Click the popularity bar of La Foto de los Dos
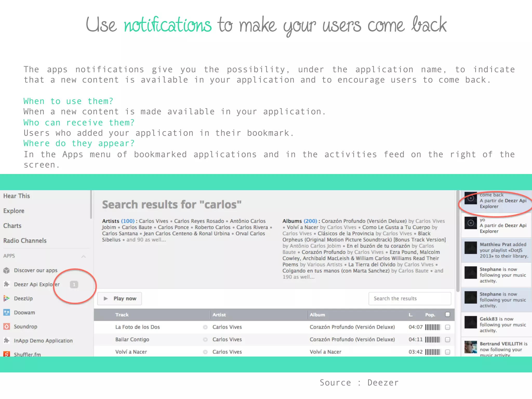 pyautogui.click(x=433, y=327)
